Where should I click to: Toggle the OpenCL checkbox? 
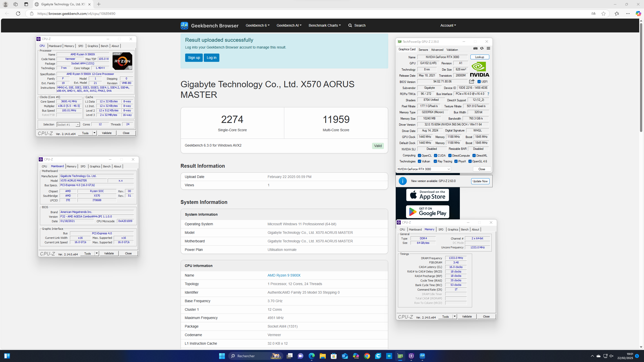coord(419,156)
